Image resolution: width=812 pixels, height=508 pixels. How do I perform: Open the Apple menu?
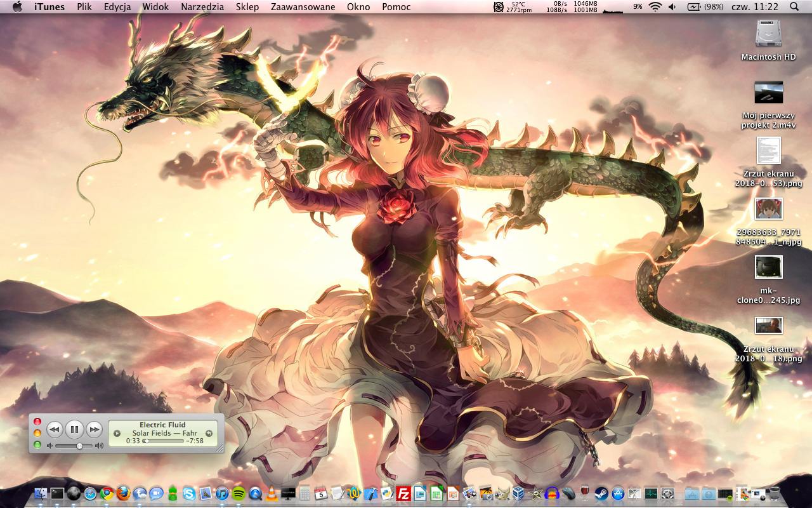click(x=17, y=6)
